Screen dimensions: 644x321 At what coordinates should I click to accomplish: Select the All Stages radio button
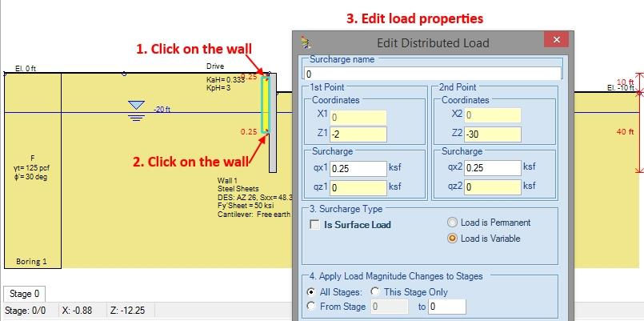pyautogui.click(x=312, y=292)
